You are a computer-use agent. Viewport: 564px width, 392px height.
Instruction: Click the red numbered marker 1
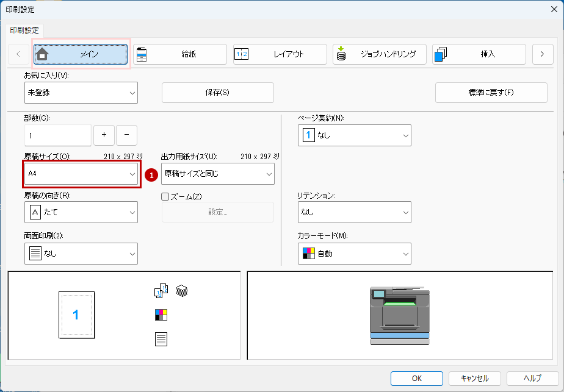tap(151, 174)
